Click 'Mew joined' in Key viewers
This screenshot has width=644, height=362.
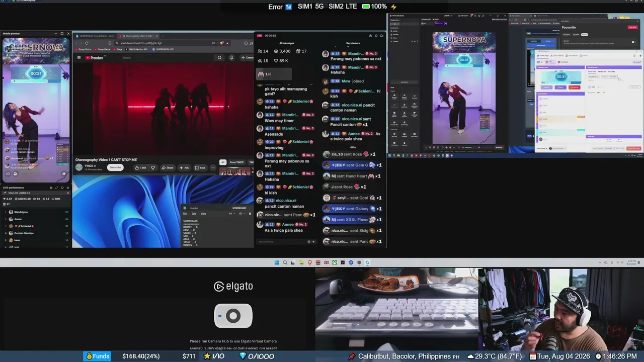pyautogui.click(x=352, y=81)
